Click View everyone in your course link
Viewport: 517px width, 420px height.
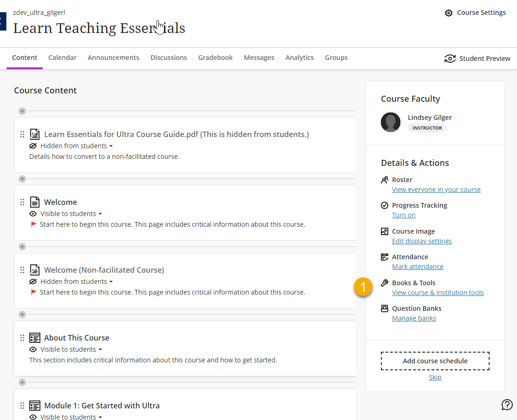click(x=436, y=190)
